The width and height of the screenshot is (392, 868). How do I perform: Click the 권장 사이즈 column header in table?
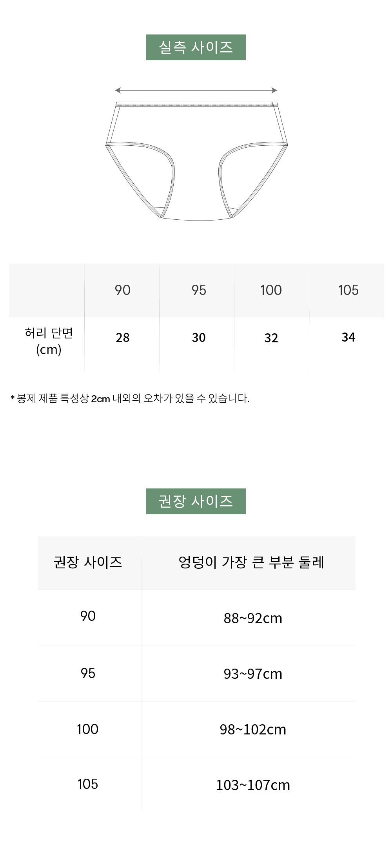coord(88,562)
